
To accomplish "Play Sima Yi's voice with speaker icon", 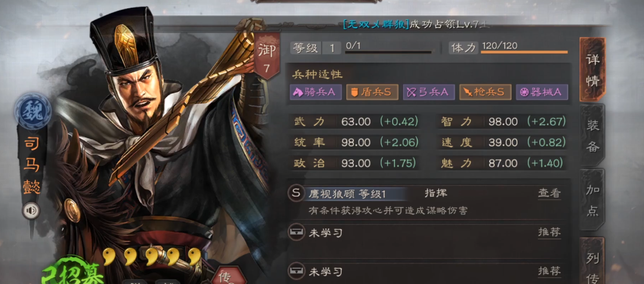I will (31, 211).
